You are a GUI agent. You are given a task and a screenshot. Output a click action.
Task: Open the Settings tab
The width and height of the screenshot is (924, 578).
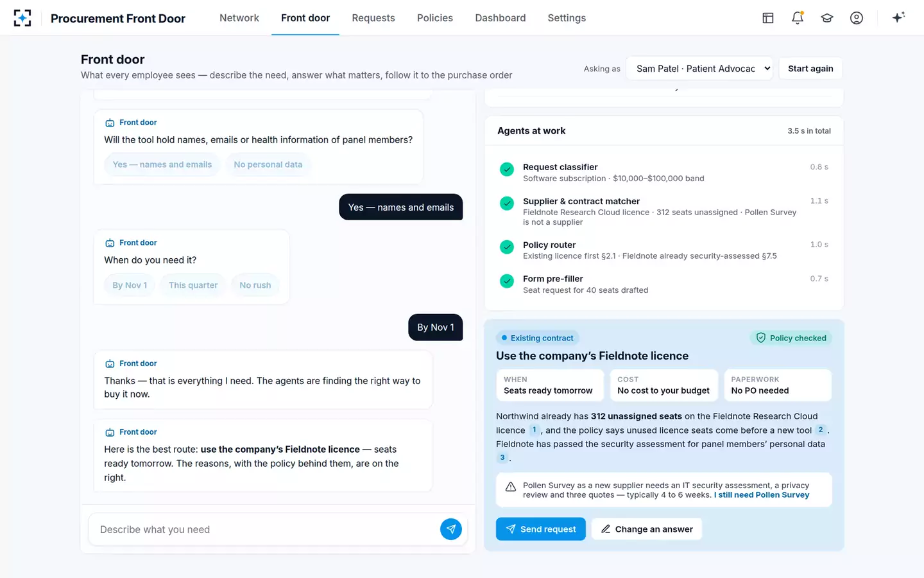(567, 18)
